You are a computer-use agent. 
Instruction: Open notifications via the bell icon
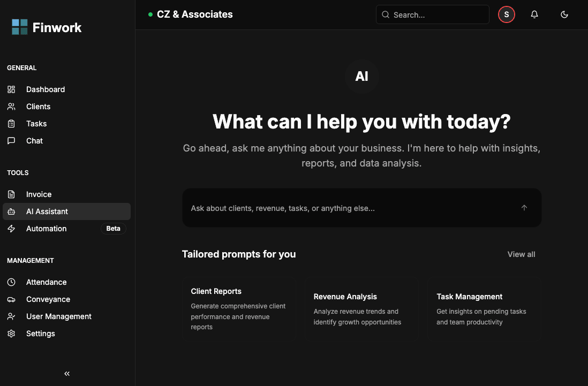pos(534,14)
